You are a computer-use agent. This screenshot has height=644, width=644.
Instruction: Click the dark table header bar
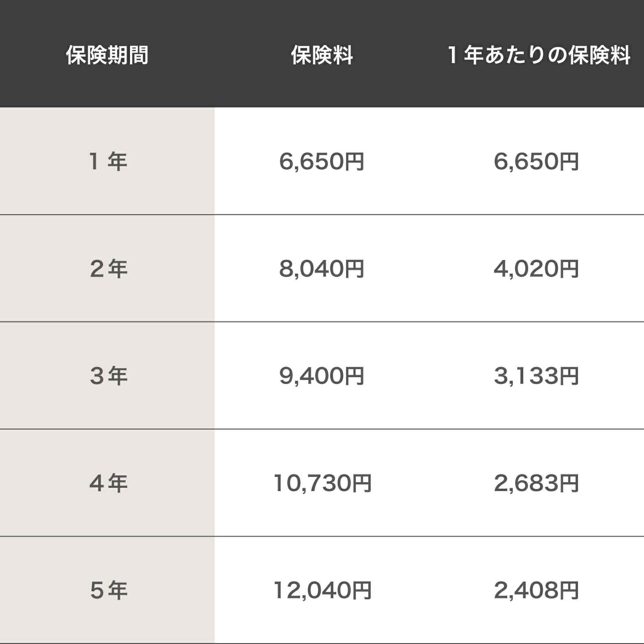[x=322, y=54]
